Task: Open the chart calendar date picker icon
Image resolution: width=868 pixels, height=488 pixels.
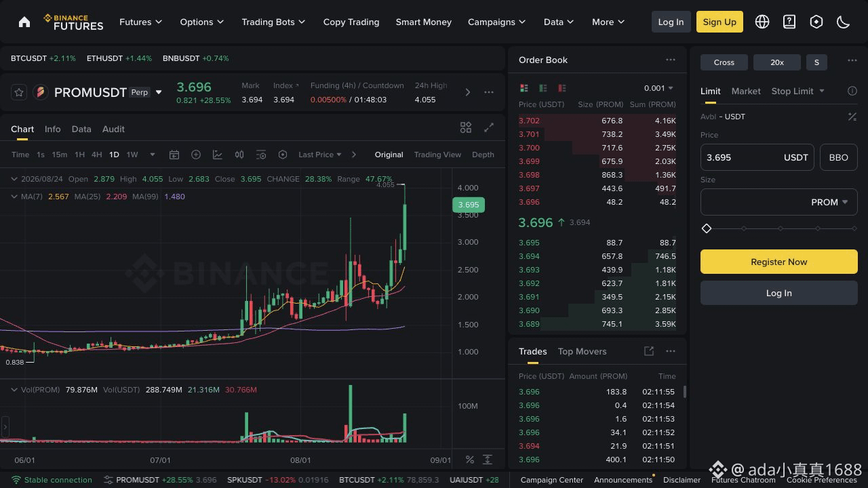Action: click(174, 155)
